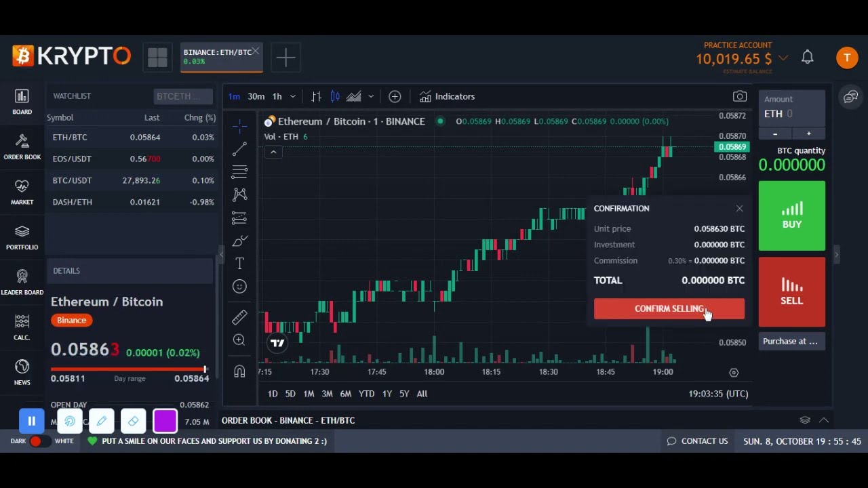Image resolution: width=868 pixels, height=488 pixels.
Task: Select the forecast and measurement tool
Action: click(239, 218)
